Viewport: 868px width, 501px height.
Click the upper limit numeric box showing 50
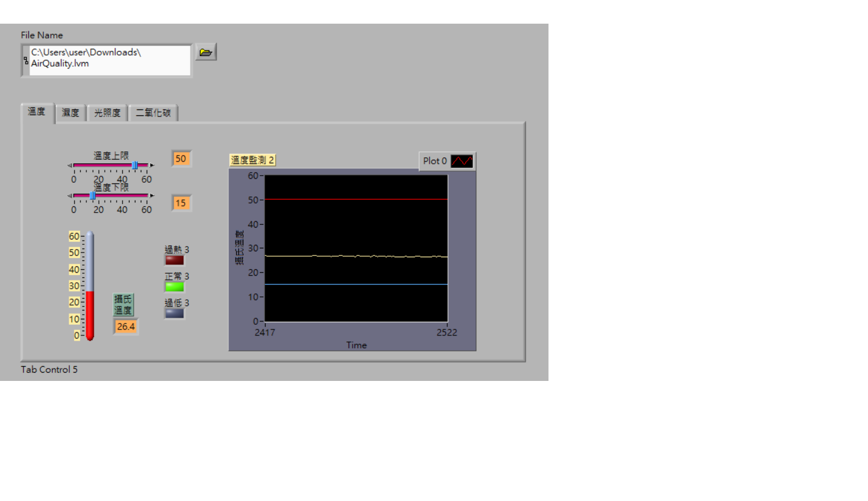pos(181,159)
